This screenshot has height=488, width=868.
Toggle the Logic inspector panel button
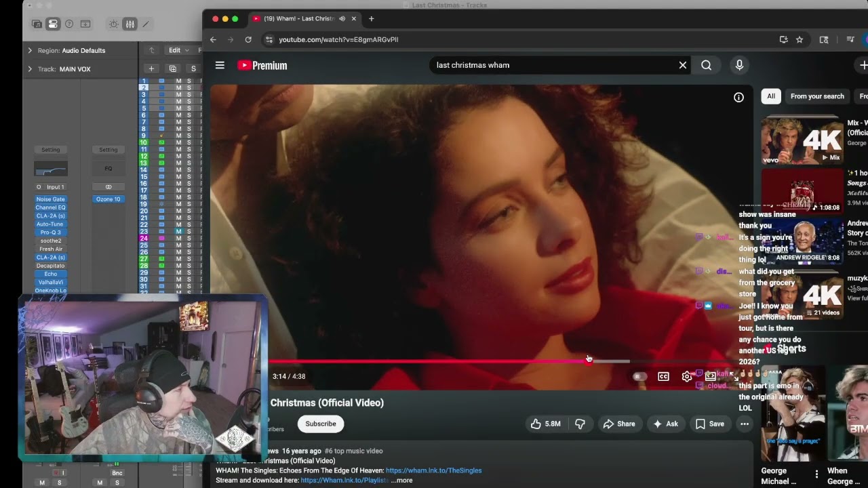click(53, 24)
